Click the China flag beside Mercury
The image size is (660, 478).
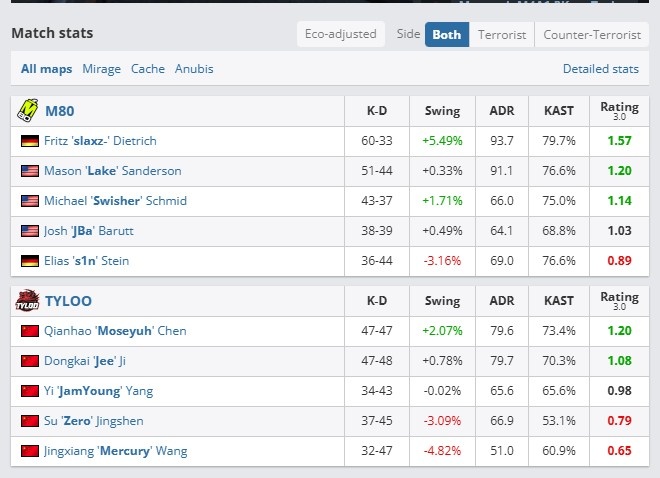pos(30,451)
